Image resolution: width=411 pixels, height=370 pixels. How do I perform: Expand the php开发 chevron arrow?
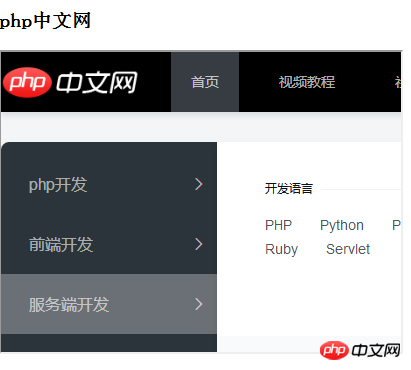click(x=199, y=184)
